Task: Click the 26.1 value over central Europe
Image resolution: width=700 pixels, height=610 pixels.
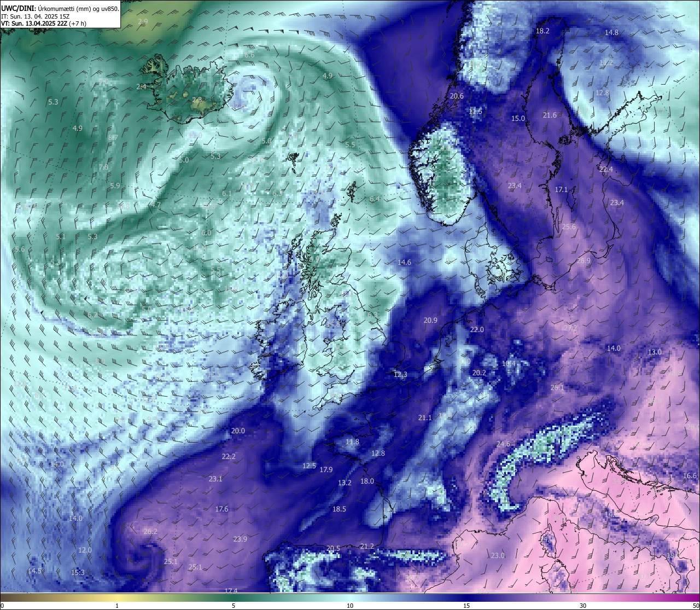Action: pos(557,388)
